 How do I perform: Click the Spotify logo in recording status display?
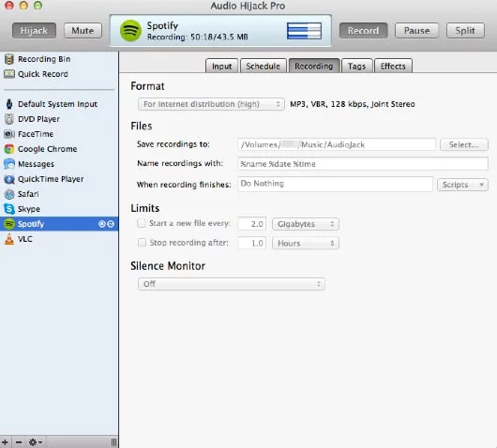point(130,31)
